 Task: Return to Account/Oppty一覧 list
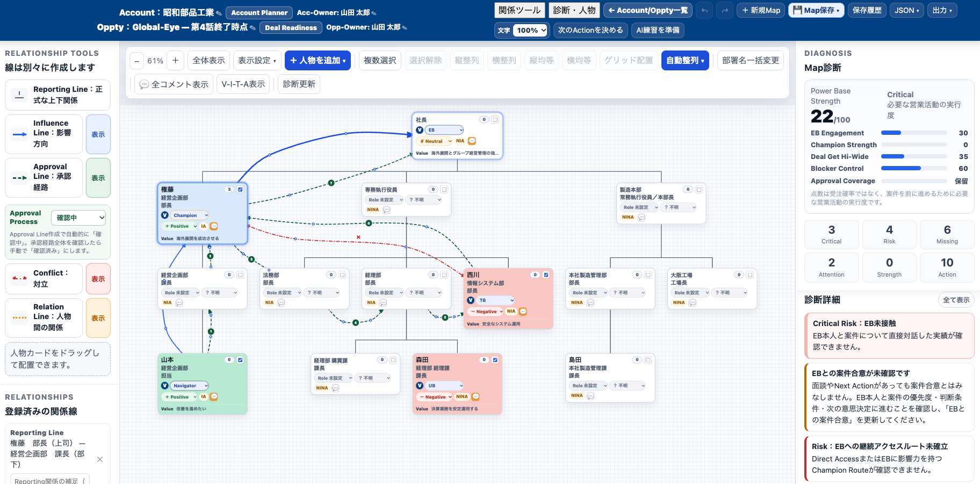tap(648, 10)
